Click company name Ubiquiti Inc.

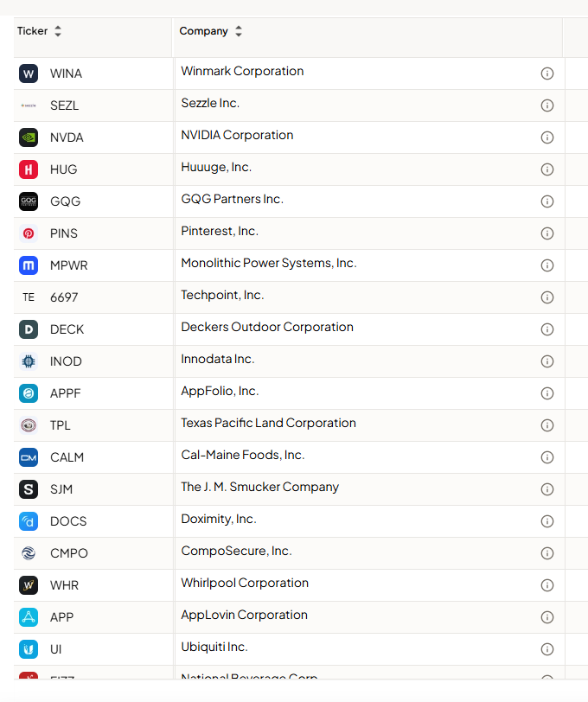point(214,647)
